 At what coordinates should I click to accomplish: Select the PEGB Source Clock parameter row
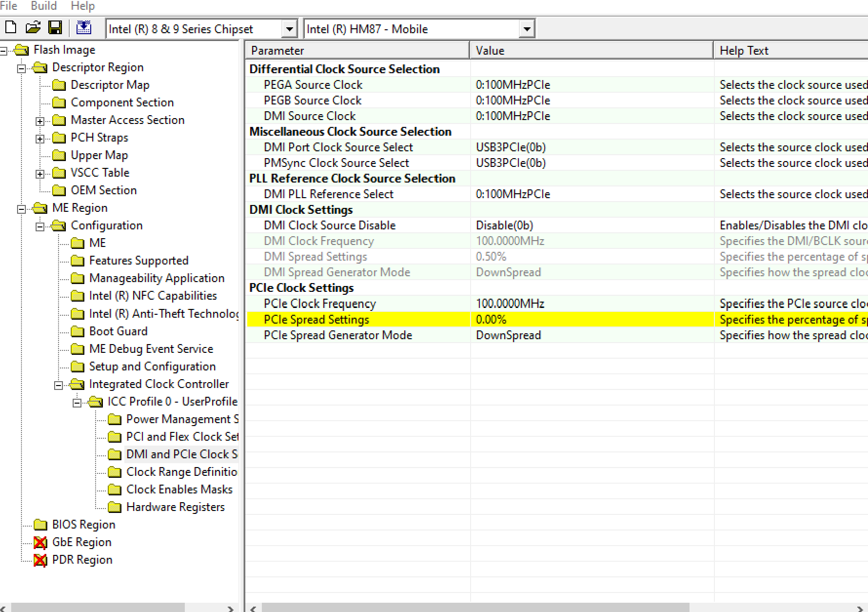tap(557, 101)
